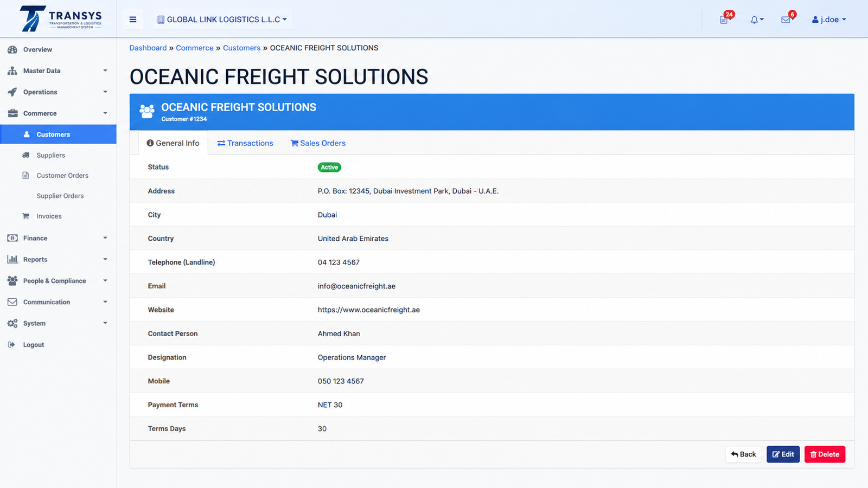Viewport: 868px width, 488px height.
Task: Click the Customer Orders document icon
Action: 25,176
